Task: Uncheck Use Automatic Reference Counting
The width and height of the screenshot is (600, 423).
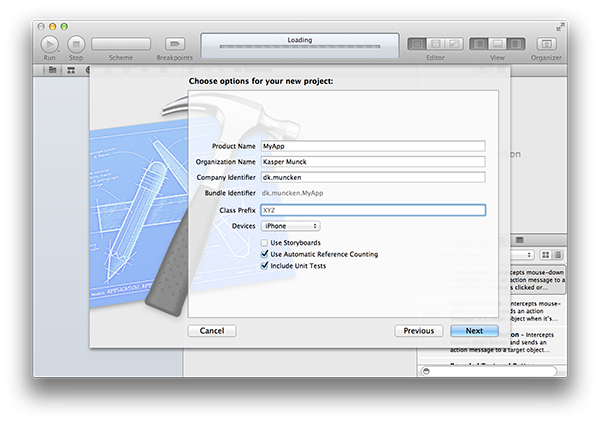Action: click(264, 254)
